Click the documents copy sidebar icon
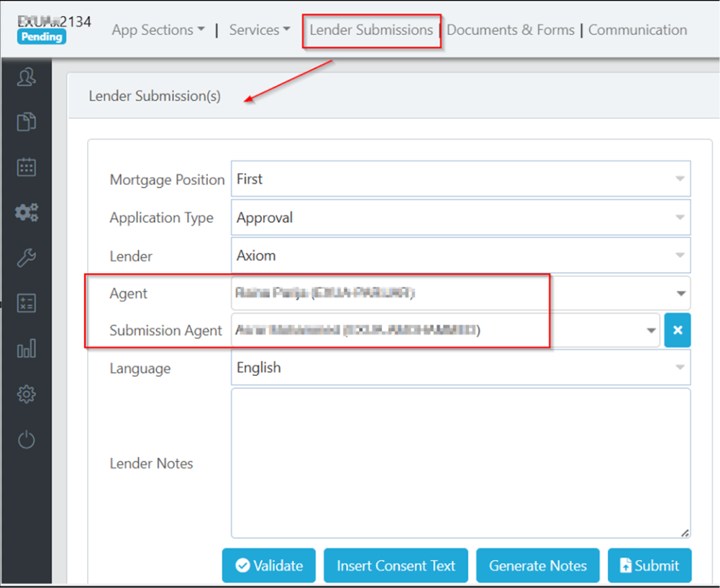The image size is (720, 588). point(26,121)
